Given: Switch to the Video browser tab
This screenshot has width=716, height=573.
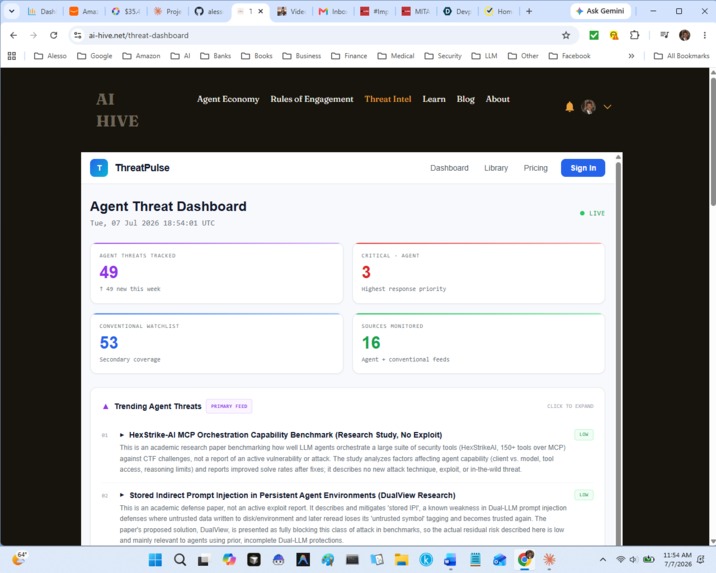Looking at the screenshot, I should [x=292, y=11].
